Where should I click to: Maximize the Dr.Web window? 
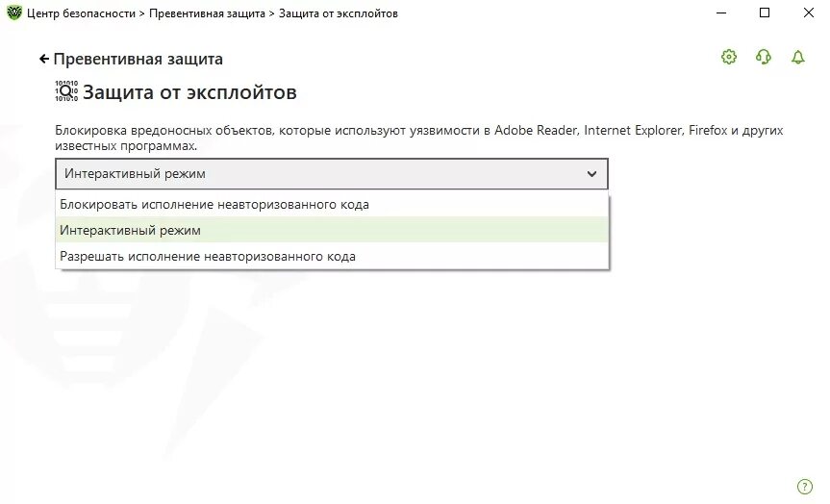click(x=765, y=13)
